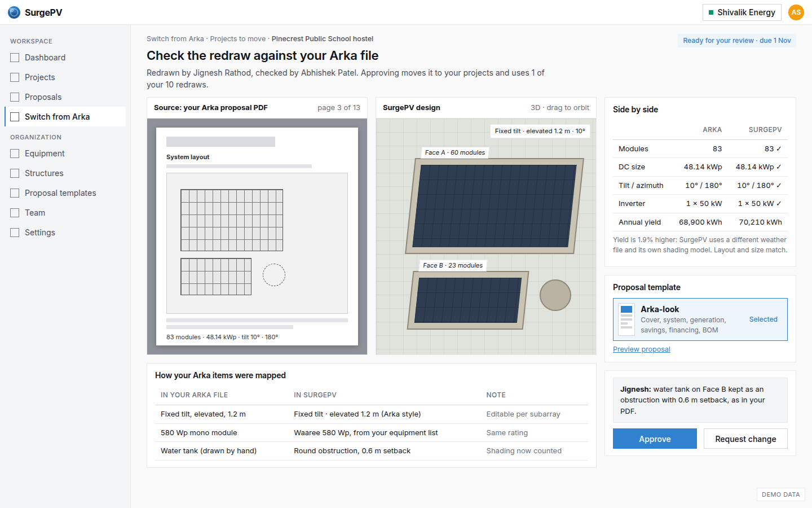Click the Switch from Arka breadcrumb
Screen dimensions: 812x508
[175, 39]
